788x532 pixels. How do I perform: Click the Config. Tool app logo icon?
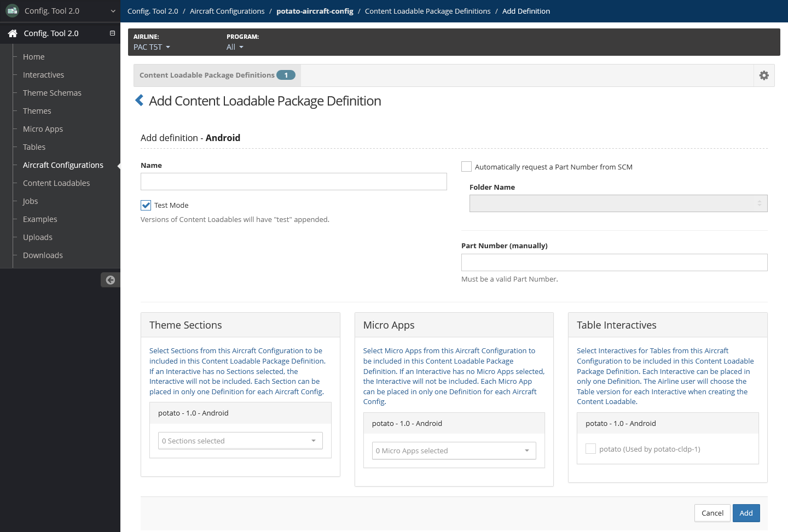pyautogui.click(x=12, y=11)
